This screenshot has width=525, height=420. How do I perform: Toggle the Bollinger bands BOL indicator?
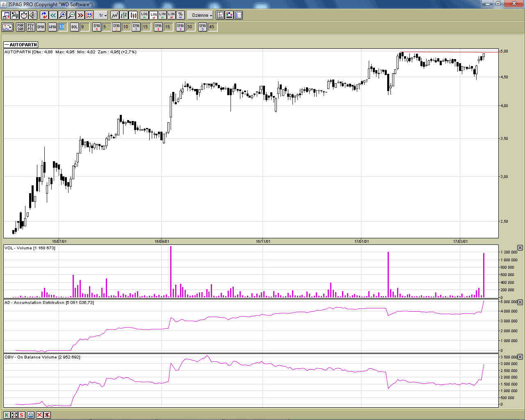(74, 27)
